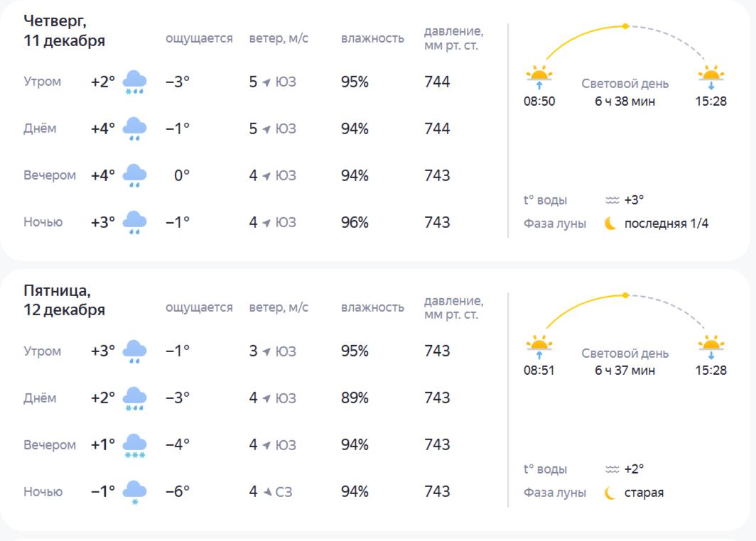
Task: Click Friday night СЗ wind direction arrow
Action: 267,492
